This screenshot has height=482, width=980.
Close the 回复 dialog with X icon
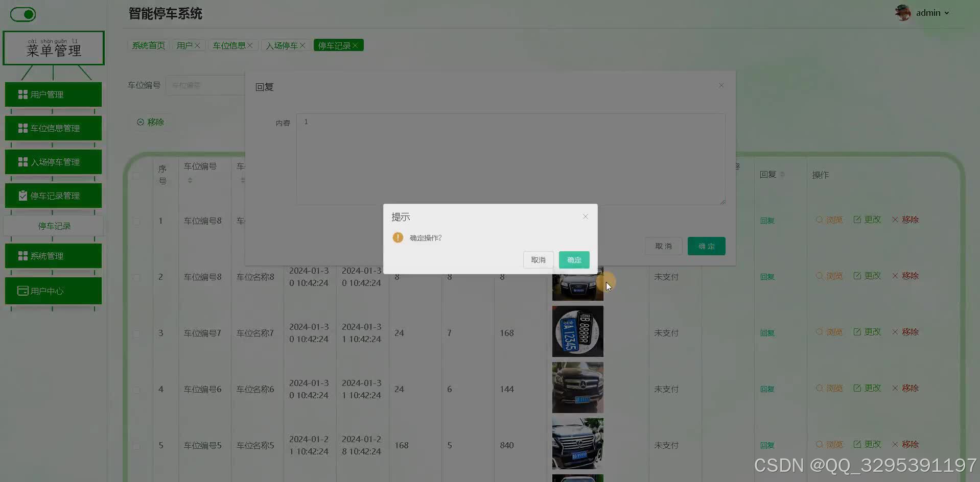click(721, 85)
